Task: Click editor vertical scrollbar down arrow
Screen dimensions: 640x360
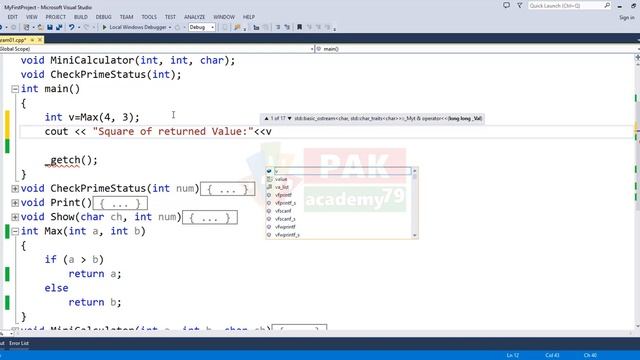Action: (x=637, y=326)
